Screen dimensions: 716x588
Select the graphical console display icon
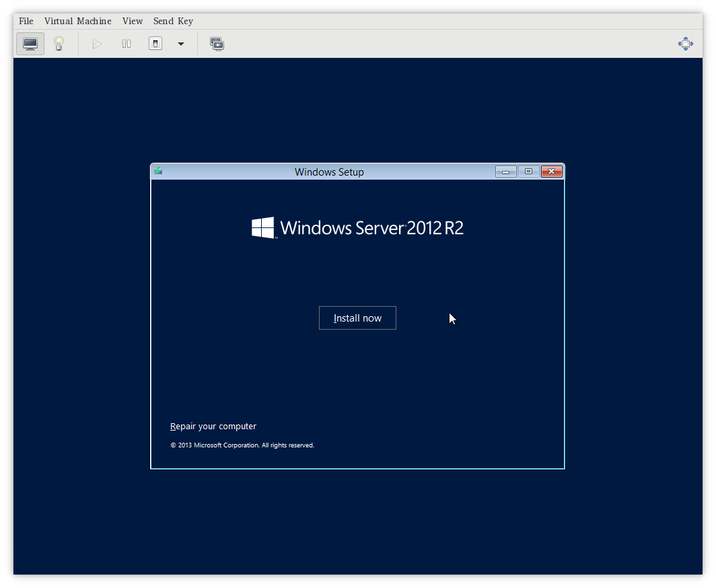[30, 43]
